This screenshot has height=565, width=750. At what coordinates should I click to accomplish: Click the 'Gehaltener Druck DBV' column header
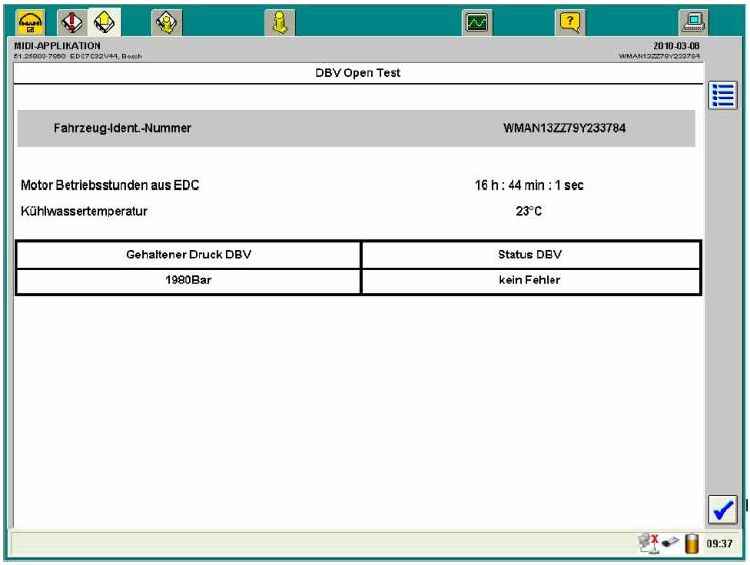(x=187, y=255)
